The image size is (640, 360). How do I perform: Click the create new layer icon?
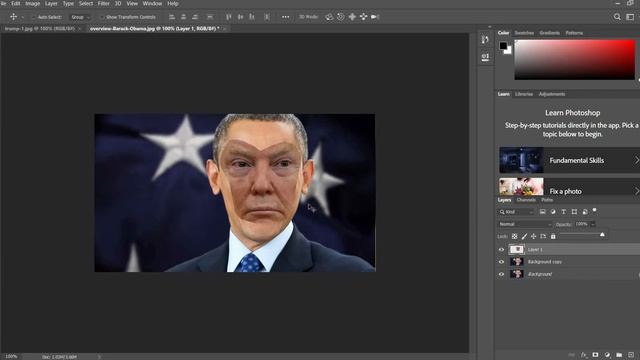[631, 355]
